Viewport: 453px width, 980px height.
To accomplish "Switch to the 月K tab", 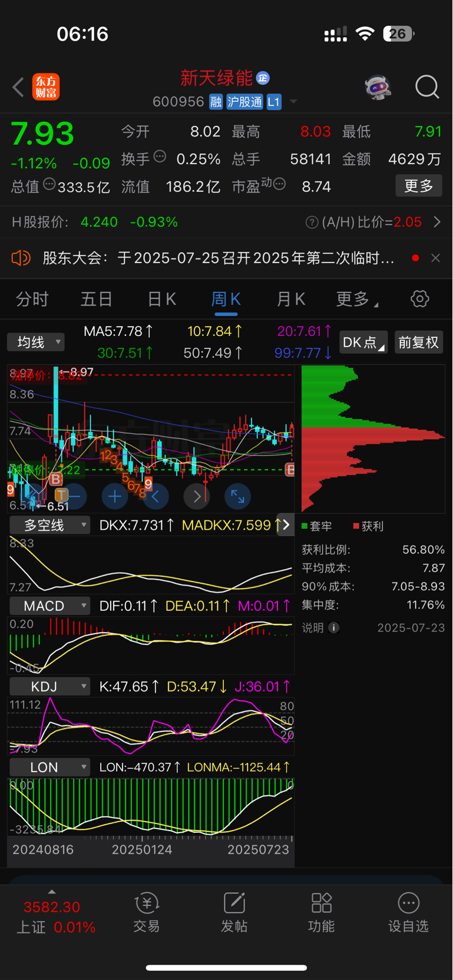I will (x=291, y=299).
